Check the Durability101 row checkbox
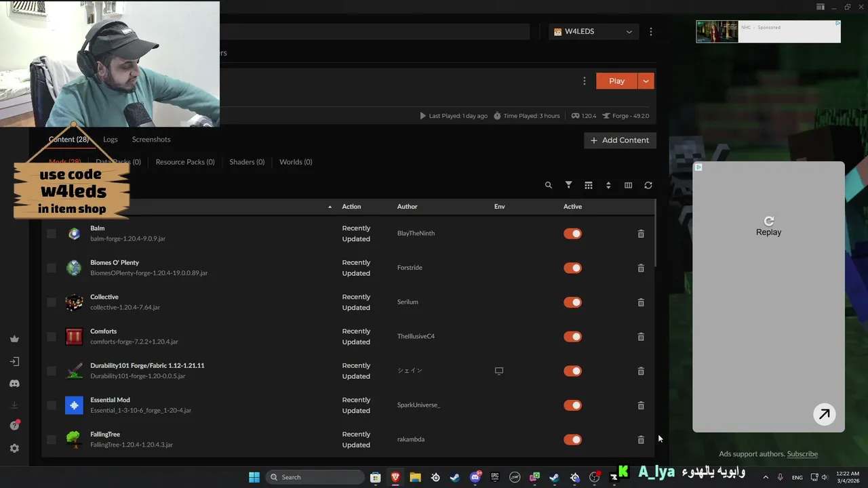 click(52, 371)
